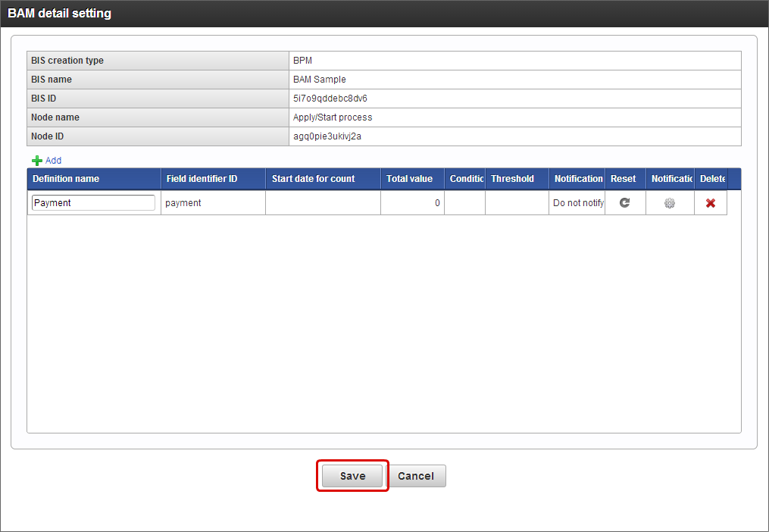769x532 pixels.
Task: Click the 'Do not notify' cell
Action: 577,202
